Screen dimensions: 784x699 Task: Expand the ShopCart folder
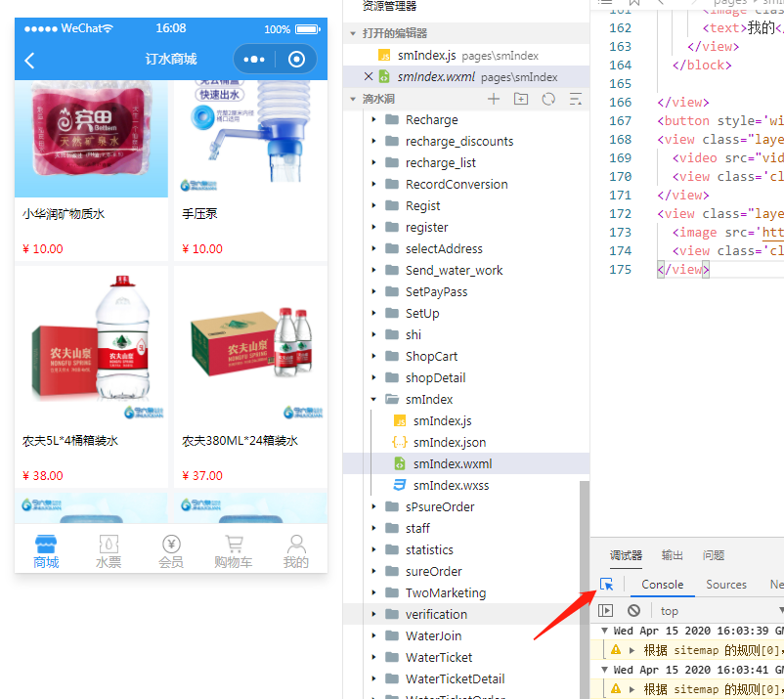(373, 356)
